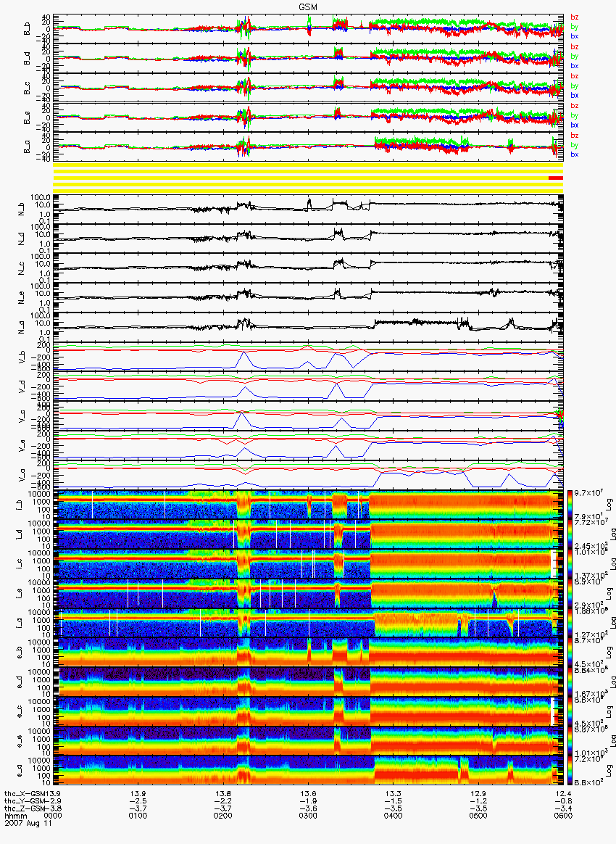The image size is (616, 844).
Task: Click the 8.6×10^2 color scale minimum
Action: (x=588, y=781)
